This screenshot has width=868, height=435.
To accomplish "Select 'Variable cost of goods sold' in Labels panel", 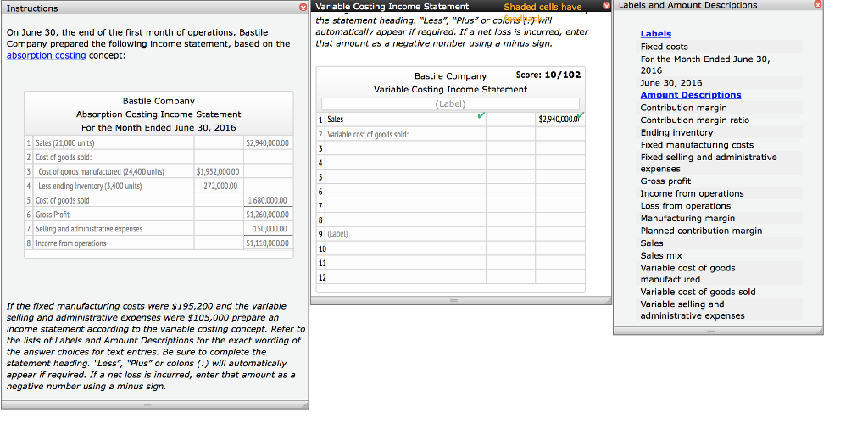I will (698, 292).
